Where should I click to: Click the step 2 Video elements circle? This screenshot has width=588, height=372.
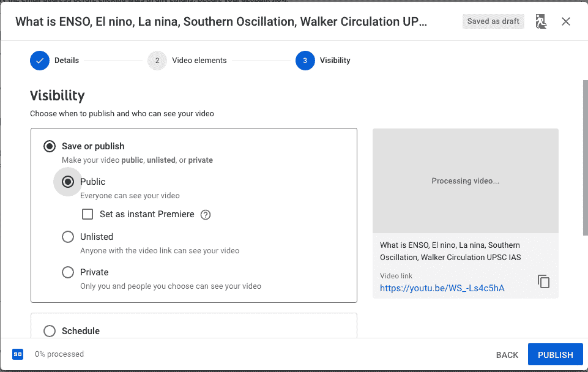click(x=157, y=61)
